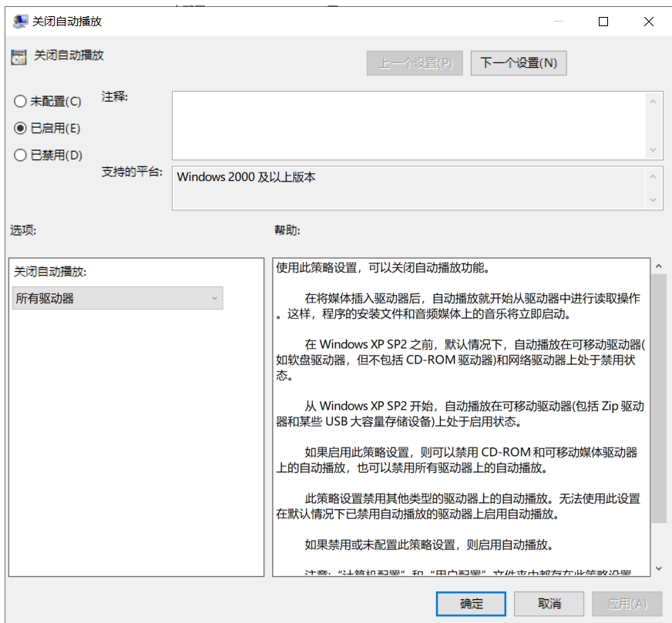Set the policy to 已禁用(D)
Screen dimensions: 672x623
pos(20,156)
